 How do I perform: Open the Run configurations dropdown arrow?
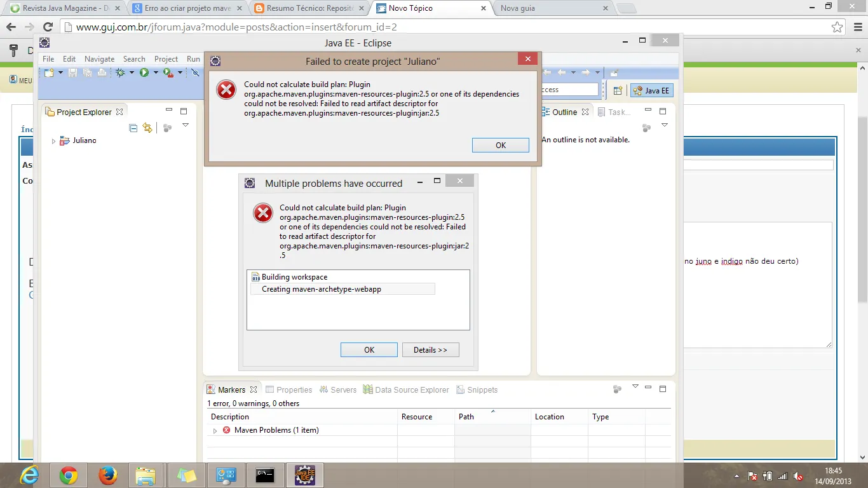[x=154, y=73]
